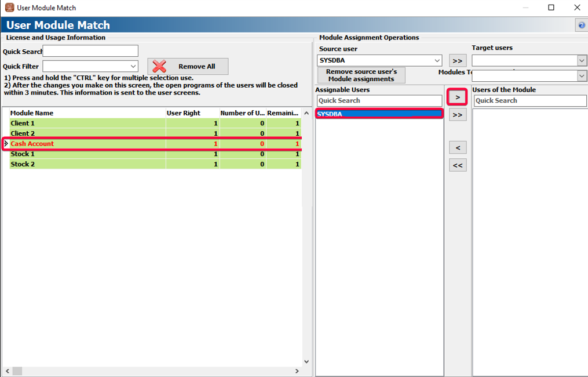The width and height of the screenshot is (588, 377).
Task: Click the User Module Match app icon
Action: 9,8
